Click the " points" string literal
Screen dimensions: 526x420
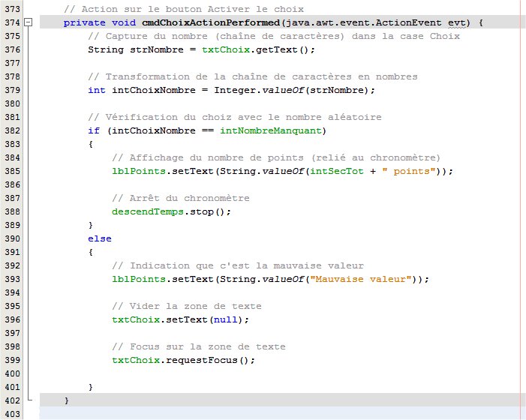tap(409, 171)
